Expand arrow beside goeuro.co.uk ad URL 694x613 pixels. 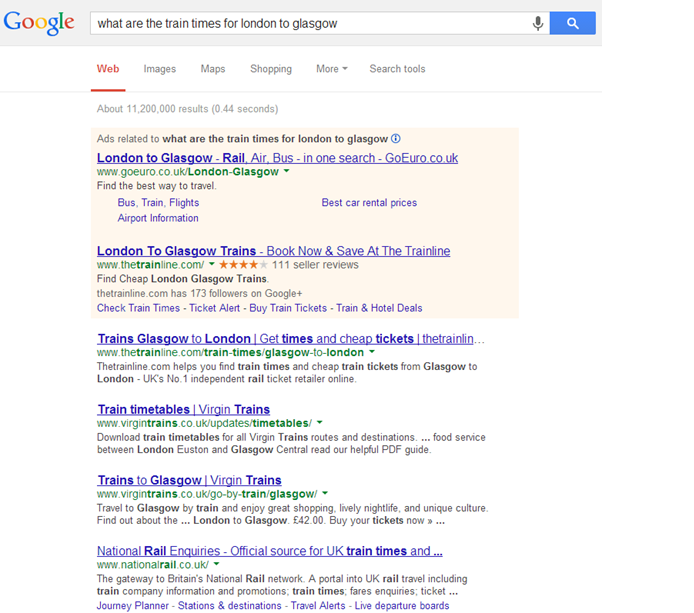click(x=286, y=171)
